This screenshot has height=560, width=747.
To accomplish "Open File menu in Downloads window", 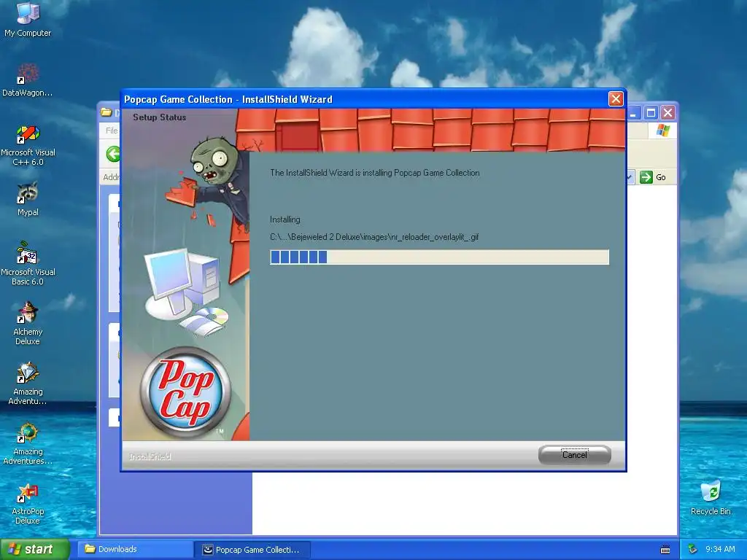I will pos(111,131).
